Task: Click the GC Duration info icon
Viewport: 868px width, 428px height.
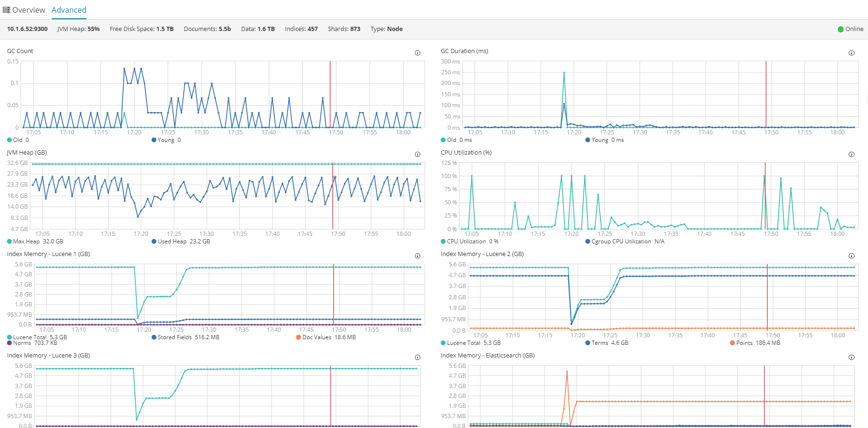Action: (851, 53)
